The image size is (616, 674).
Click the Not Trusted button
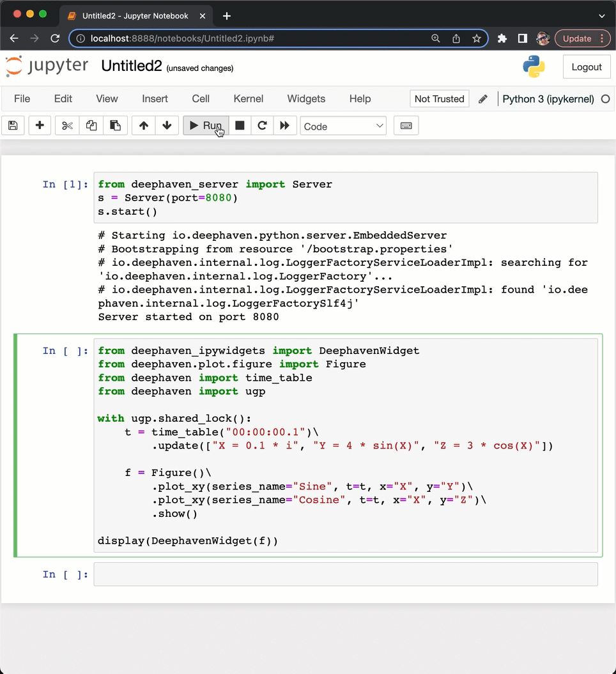tap(440, 99)
